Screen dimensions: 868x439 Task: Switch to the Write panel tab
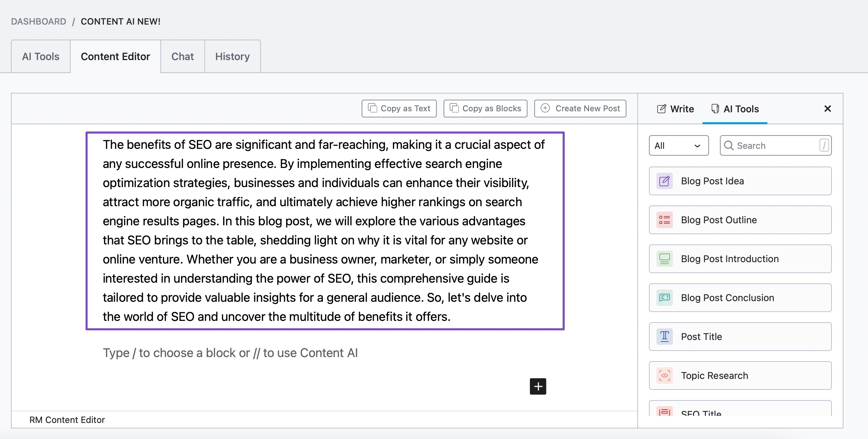point(676,109)
